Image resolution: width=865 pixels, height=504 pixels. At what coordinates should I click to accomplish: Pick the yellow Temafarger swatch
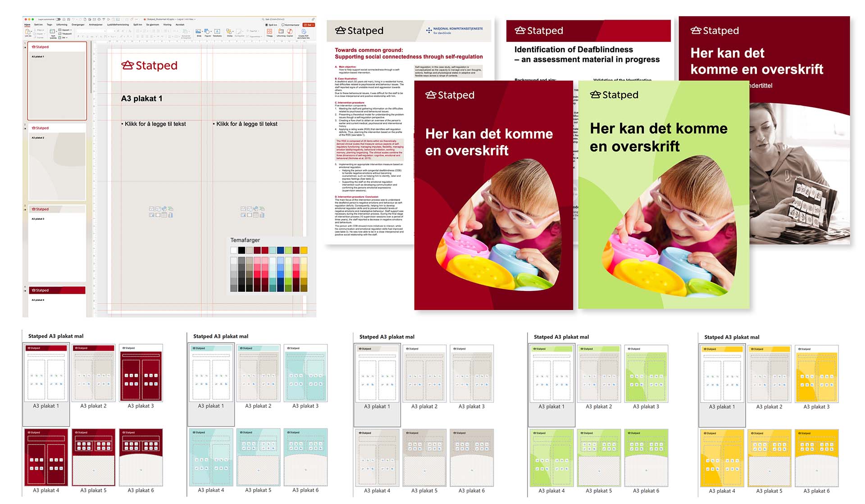(x=304, y=250)
